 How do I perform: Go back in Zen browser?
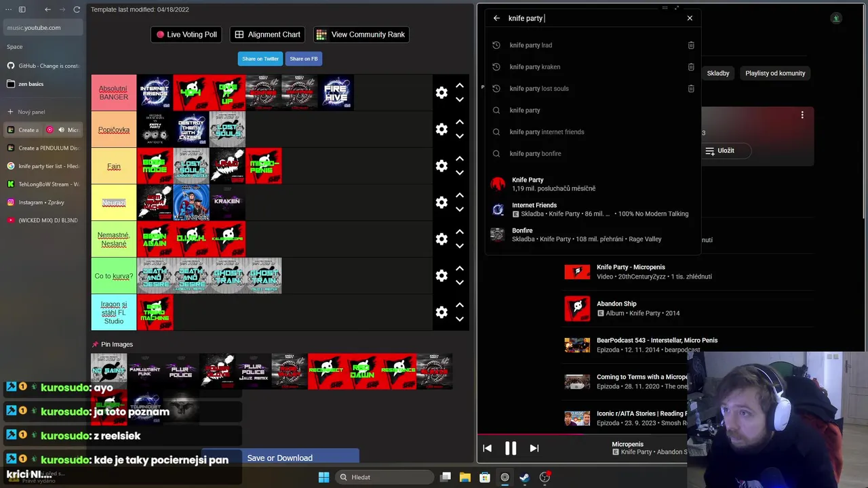coord(47,9)
